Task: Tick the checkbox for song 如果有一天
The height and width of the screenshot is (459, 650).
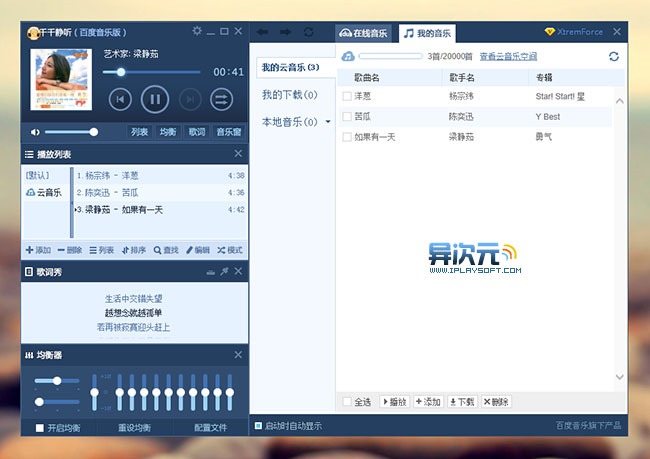Action: pyautogui.click(x=347, y=137)
